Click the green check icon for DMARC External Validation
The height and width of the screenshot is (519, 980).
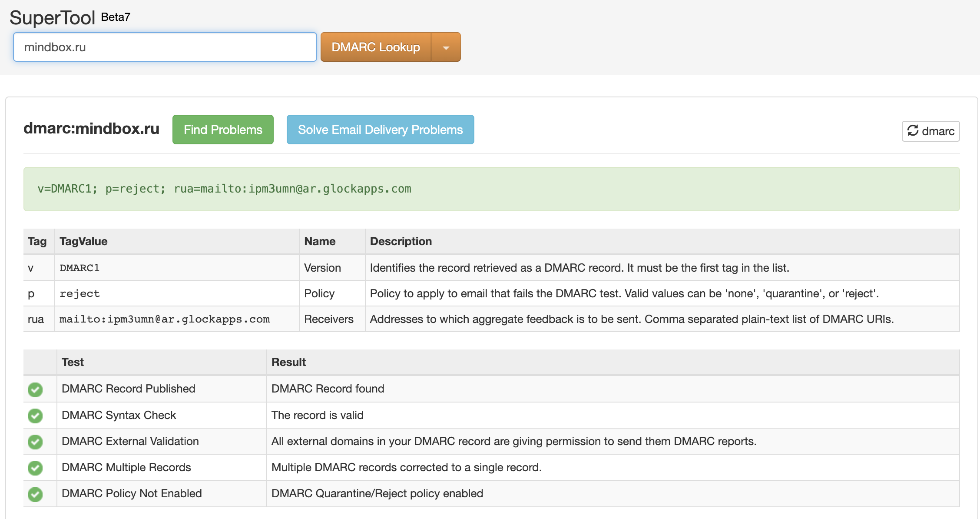(x=35, y=442)
